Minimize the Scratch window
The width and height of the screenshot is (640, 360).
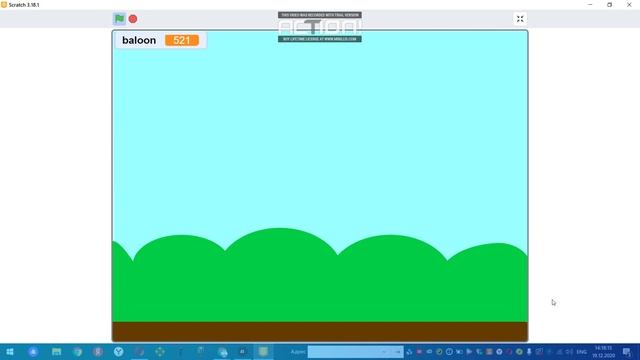[590, 5]
